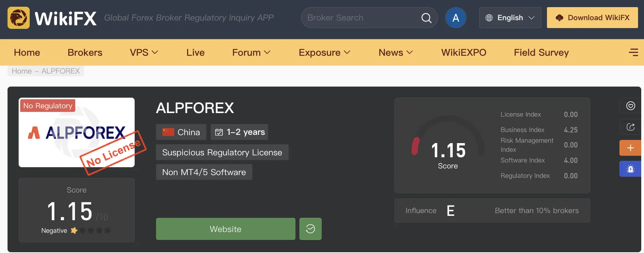Open the hamburger menu in navigation bar
Viewport: 644px width, 253px height.
(x=633, y=52)
